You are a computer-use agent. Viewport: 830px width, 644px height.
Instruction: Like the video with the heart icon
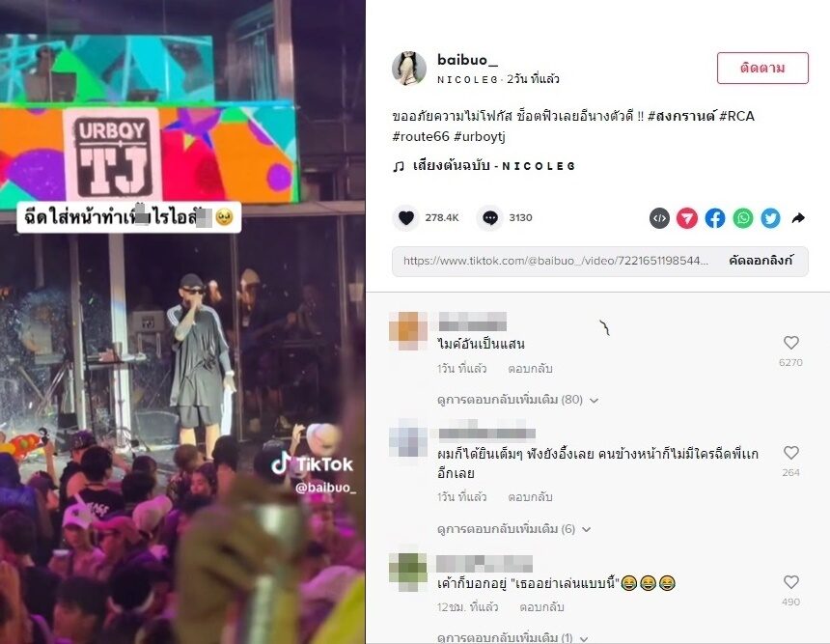(406, 217)
